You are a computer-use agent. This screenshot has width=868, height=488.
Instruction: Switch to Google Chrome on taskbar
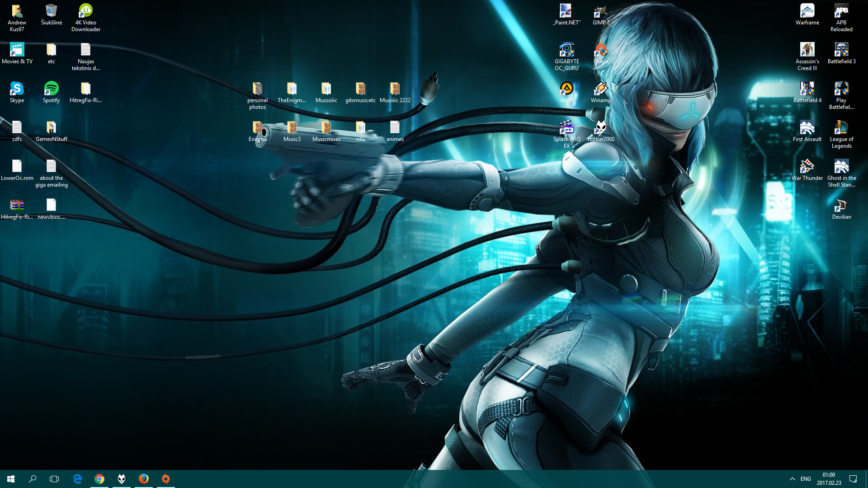(99, 479)
